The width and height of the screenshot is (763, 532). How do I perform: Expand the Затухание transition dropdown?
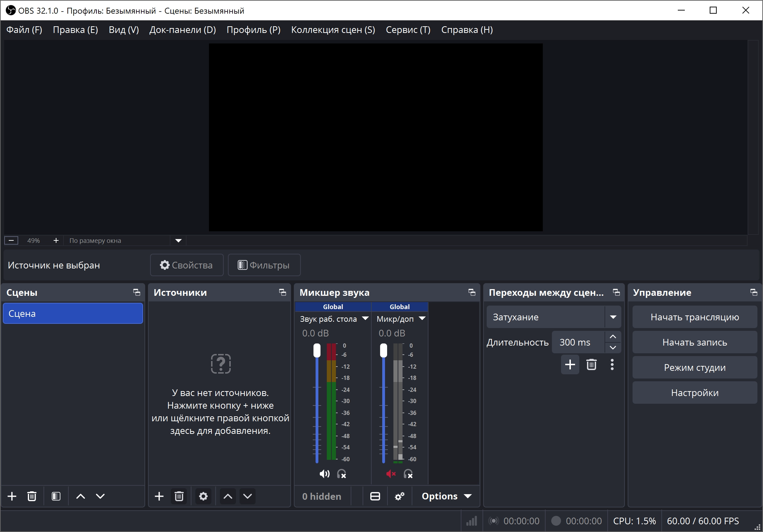tap(613, 317)
